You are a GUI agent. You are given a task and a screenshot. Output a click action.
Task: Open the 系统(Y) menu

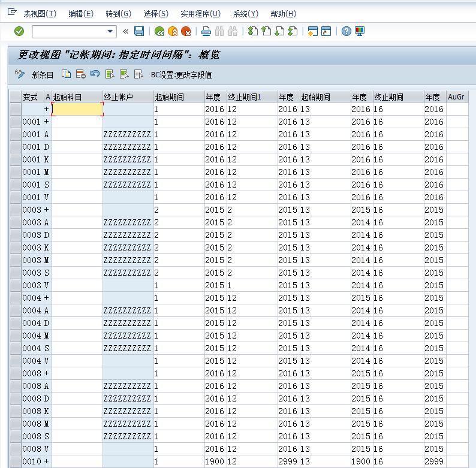[x=245, y=14]
